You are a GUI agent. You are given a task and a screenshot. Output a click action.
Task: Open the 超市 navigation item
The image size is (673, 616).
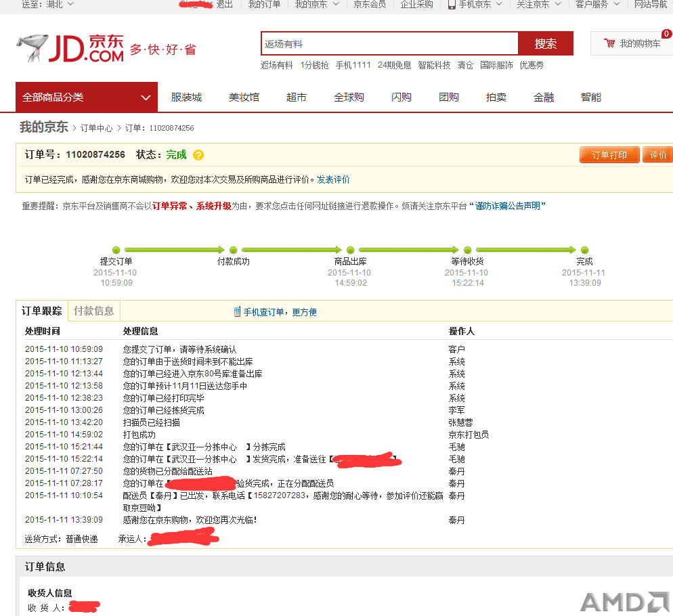(x=296, y=97)
